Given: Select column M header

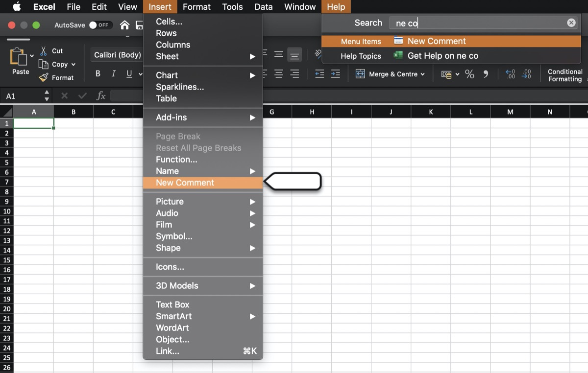Looking at the screenshot, I should 510,112.
